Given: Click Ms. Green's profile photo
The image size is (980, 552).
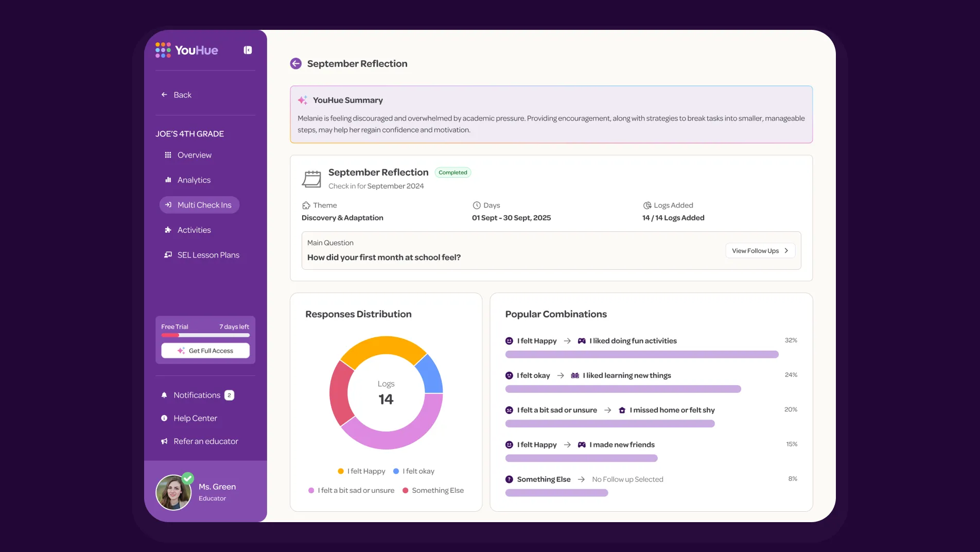Looking at the screenshot, I should point(174,492).
